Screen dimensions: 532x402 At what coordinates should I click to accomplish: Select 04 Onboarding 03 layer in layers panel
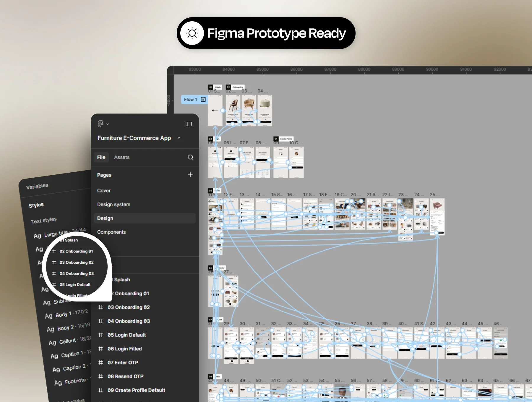(129, 321)
